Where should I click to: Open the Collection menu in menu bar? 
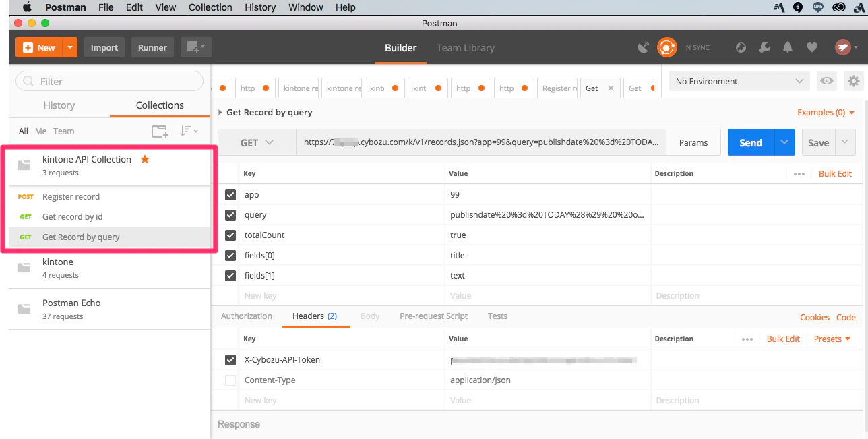click(210, 7)
